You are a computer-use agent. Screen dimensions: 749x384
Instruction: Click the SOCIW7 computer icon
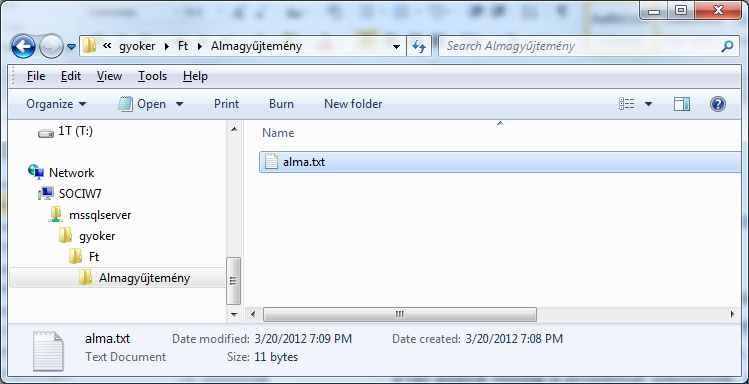[46, 193]
